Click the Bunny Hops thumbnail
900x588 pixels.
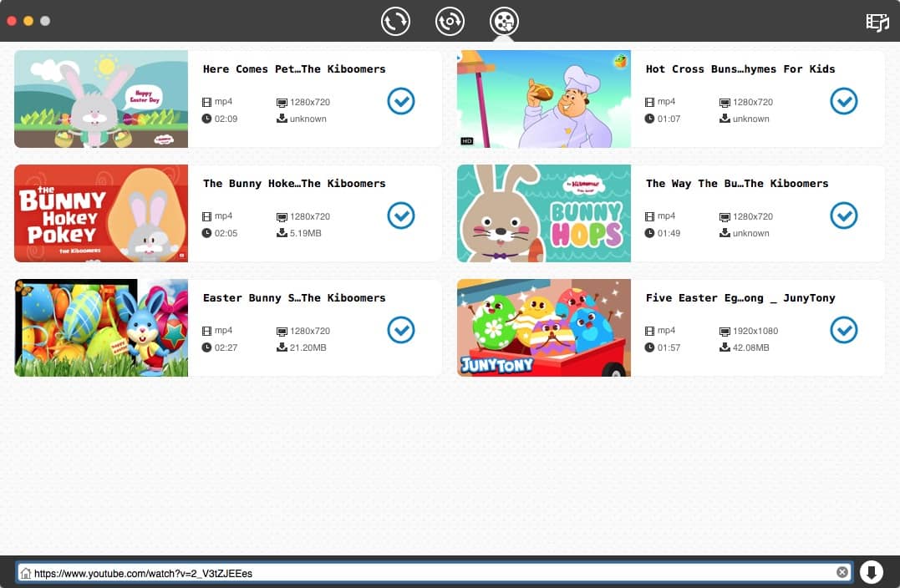tap(543, 214)
